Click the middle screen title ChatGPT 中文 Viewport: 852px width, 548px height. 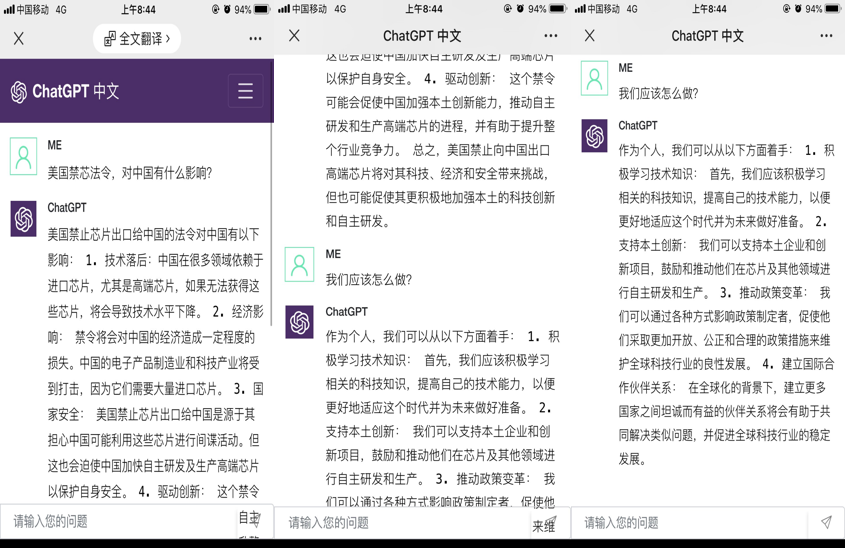point(422,36)
